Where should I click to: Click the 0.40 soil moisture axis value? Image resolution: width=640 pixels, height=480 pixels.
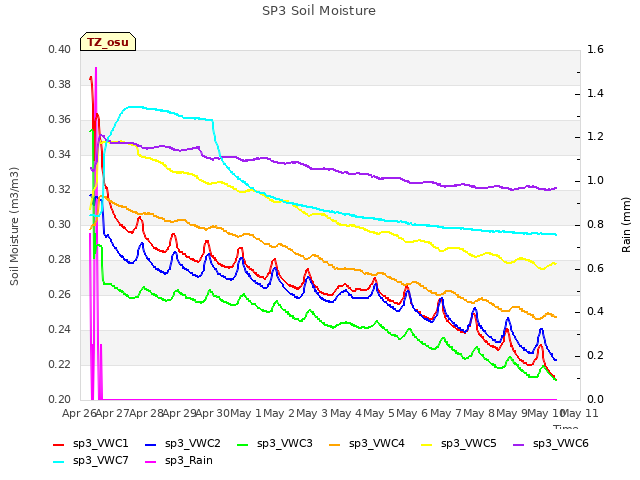tap(60, 50)
